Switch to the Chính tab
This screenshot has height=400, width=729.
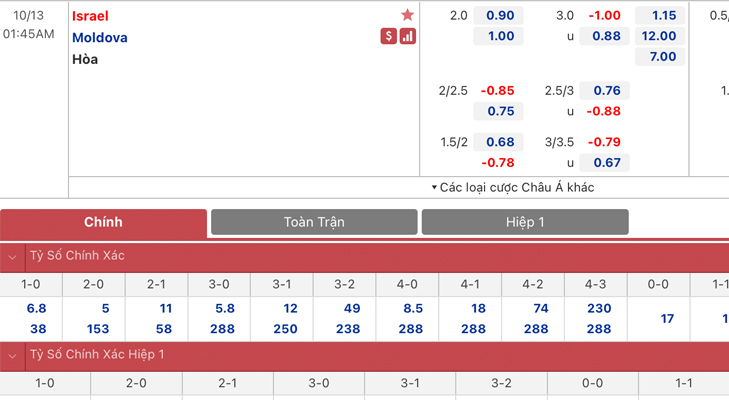point(104,222)
